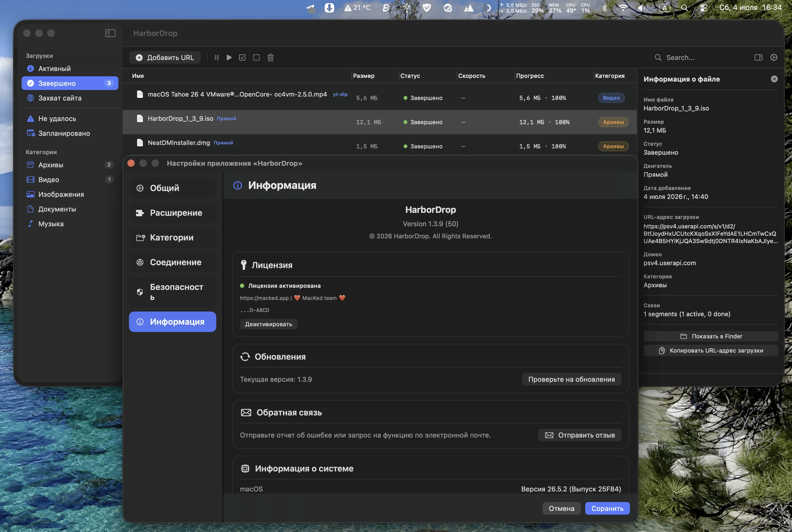Click «Version 1.3.9 (50)» text

430,224
